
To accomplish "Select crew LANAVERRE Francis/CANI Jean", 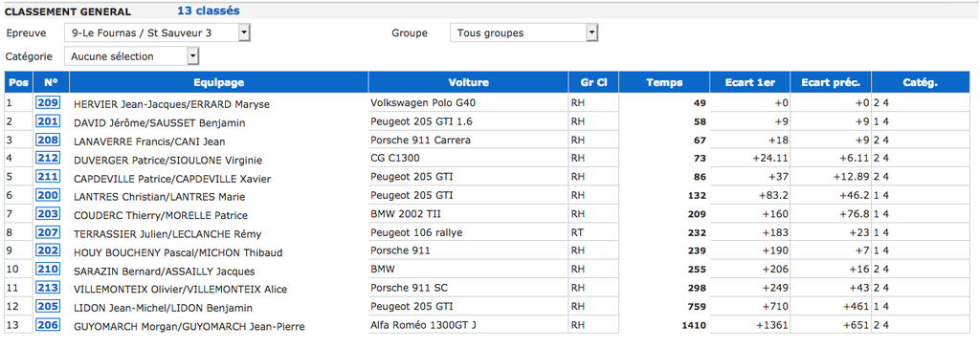I will coord(149,141).
